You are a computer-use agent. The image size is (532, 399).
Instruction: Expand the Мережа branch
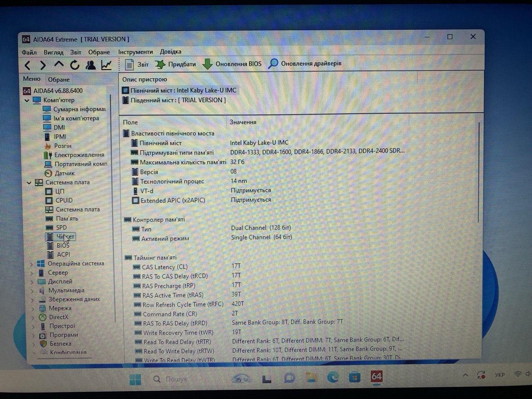[x=32, y=308]
